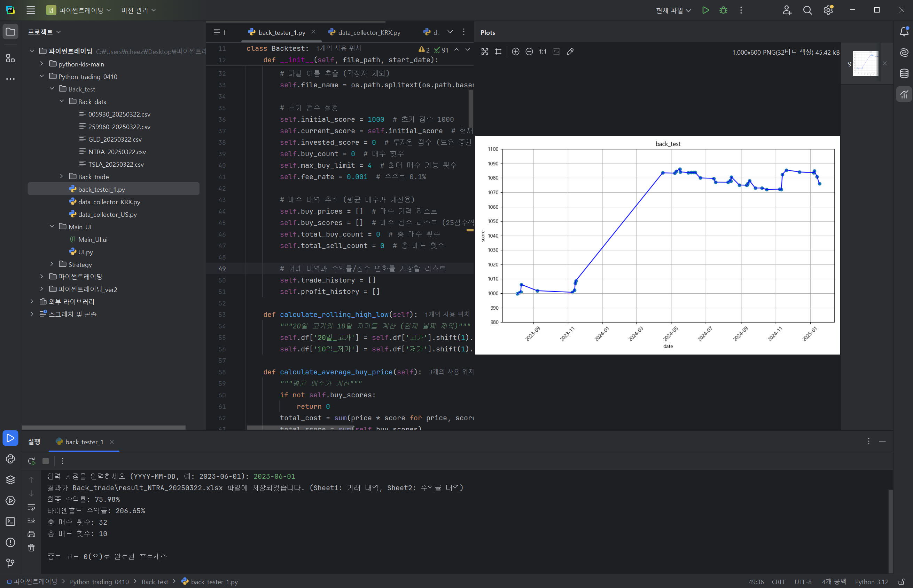Viewport: 913px width, 588px height.
Task: Change CRLF line separator
Action: coord(779,581)
